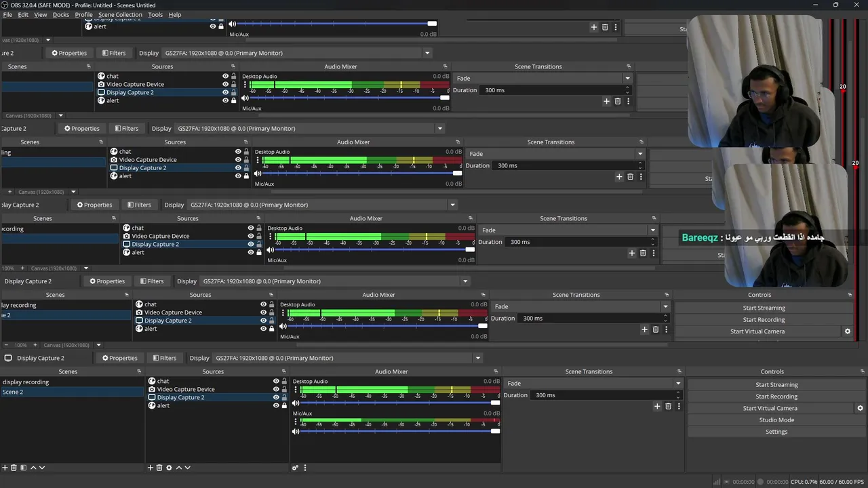Open the Docks menu

pos(61,14)
